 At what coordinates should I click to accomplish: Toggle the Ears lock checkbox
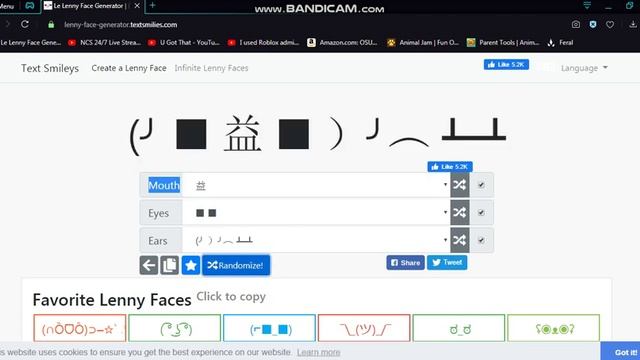[481, 240]
